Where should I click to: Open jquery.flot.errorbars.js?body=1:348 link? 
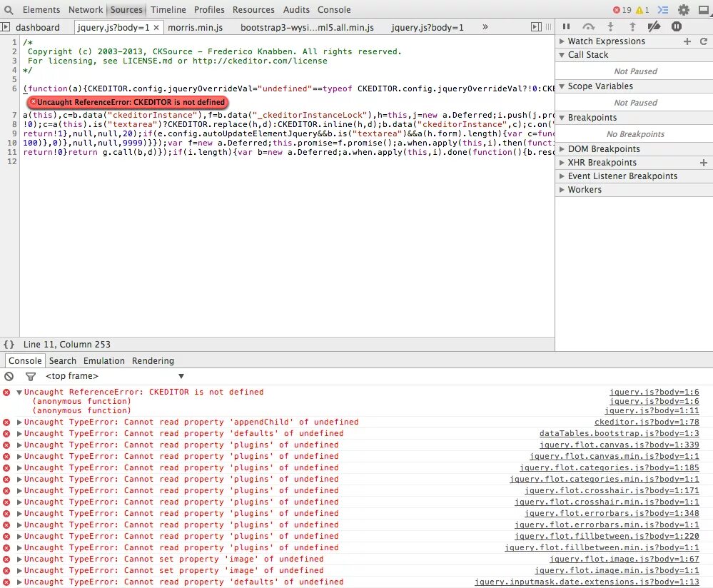click(612, 513)
